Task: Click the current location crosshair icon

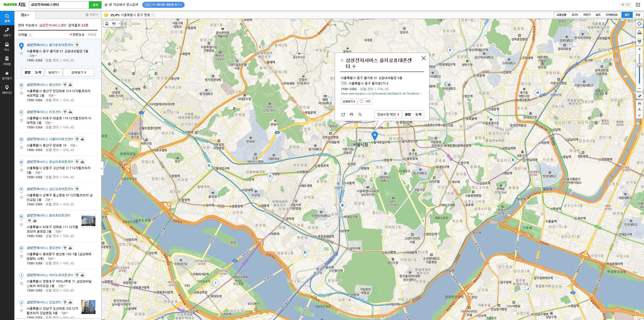Action: click(x=639, y=24)
